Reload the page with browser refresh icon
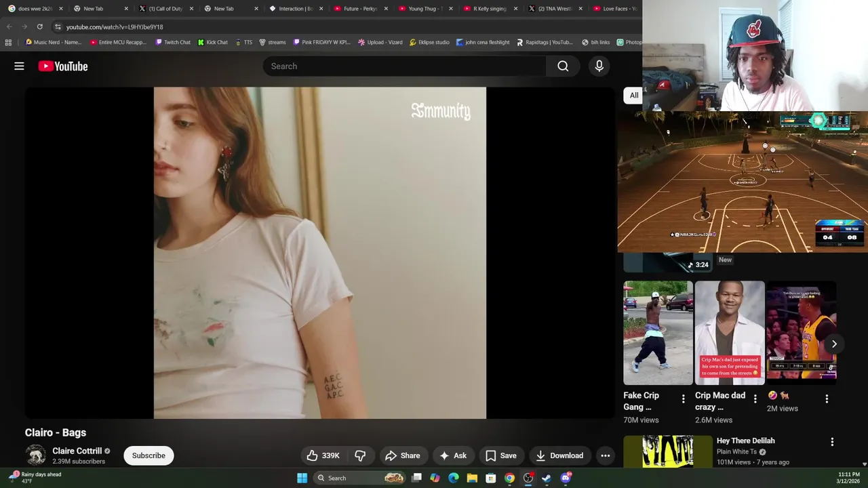 (x=40, y=26)
